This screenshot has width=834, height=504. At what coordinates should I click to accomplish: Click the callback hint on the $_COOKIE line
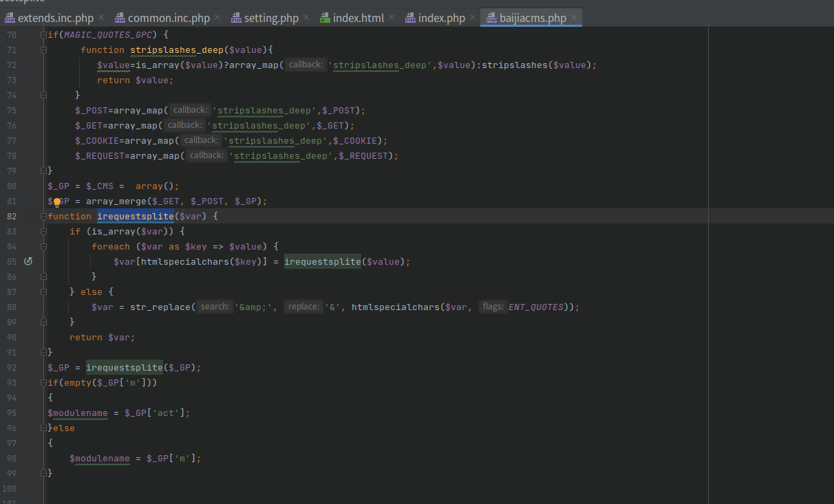tap(200, 140)
